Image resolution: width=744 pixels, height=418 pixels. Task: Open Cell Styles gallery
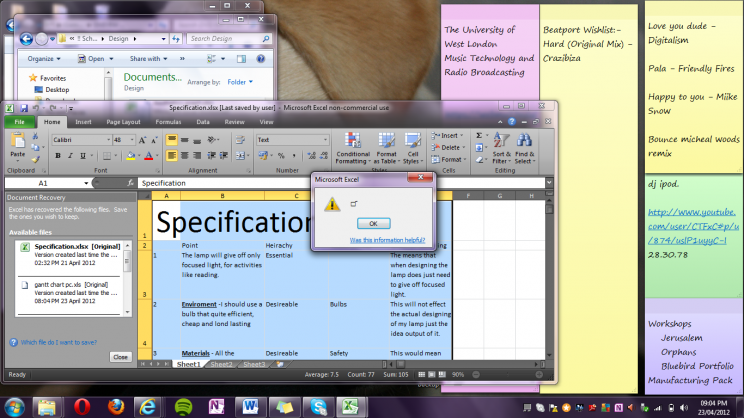coord(413,149)
